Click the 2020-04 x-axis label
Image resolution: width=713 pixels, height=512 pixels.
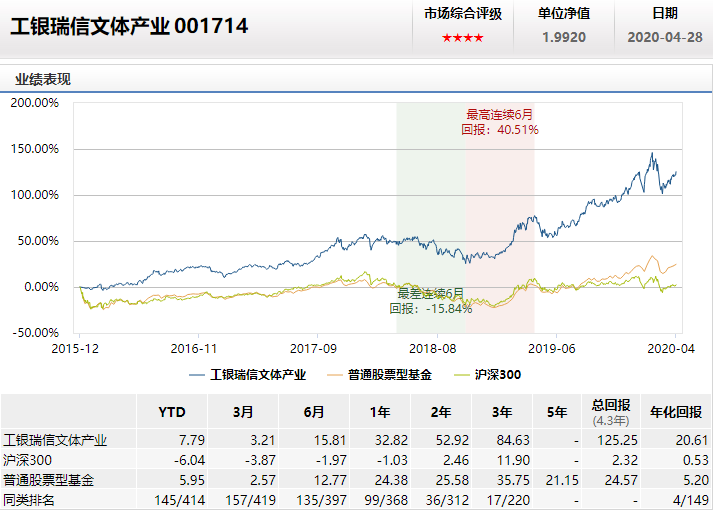[x=671, y=349]
